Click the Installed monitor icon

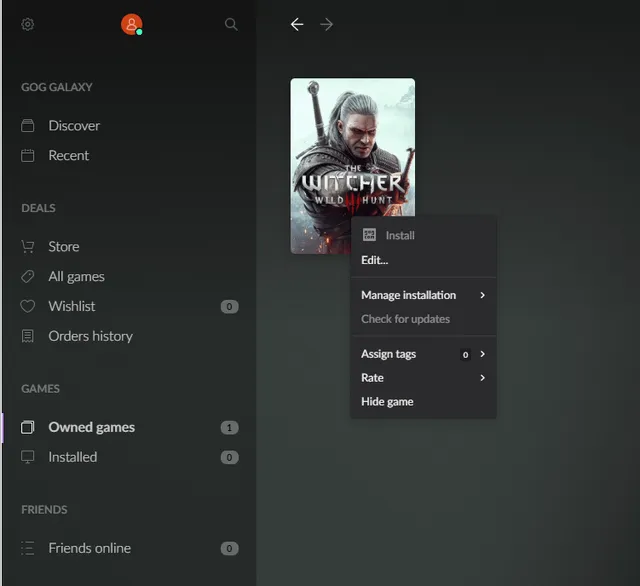tap(27, 457)
